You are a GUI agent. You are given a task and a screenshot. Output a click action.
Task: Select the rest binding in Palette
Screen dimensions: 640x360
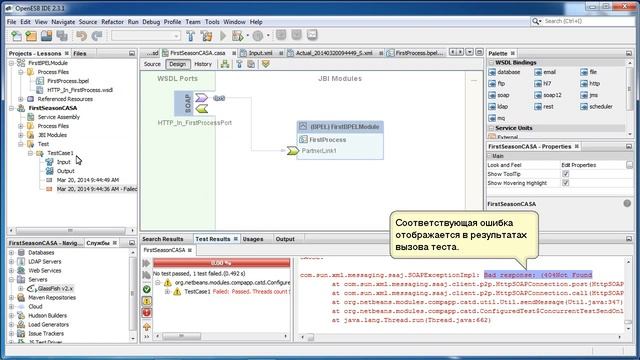tap(544, 107)
